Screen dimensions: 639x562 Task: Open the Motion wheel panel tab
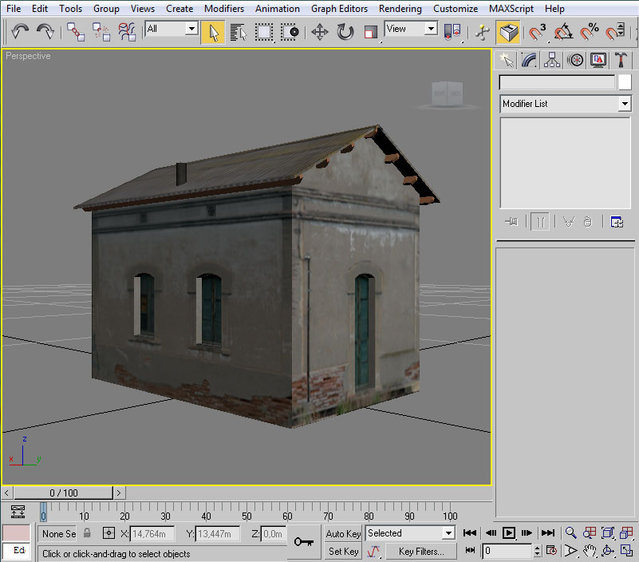pyautogui.click(x=575, y=60)
